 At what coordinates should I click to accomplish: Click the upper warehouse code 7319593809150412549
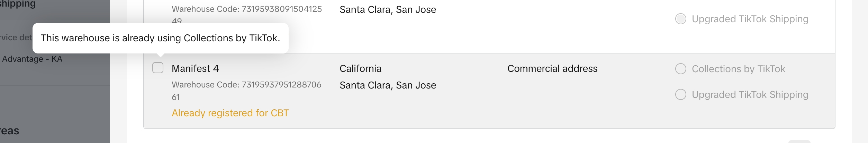[246, 9]
